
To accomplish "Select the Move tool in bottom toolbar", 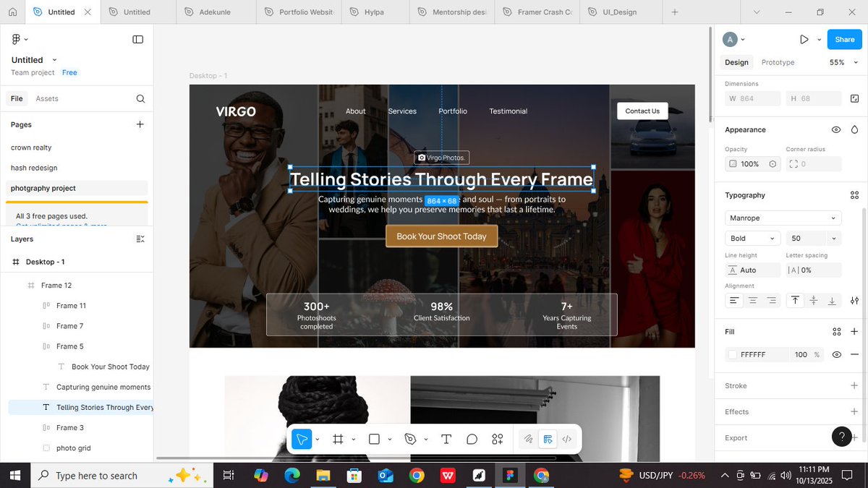I will coord(301,439).
